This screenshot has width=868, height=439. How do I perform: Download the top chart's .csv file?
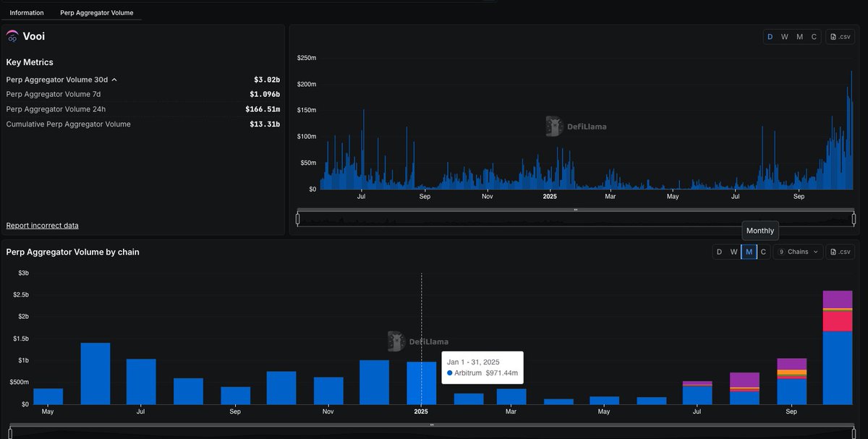(x=841, y=37)
